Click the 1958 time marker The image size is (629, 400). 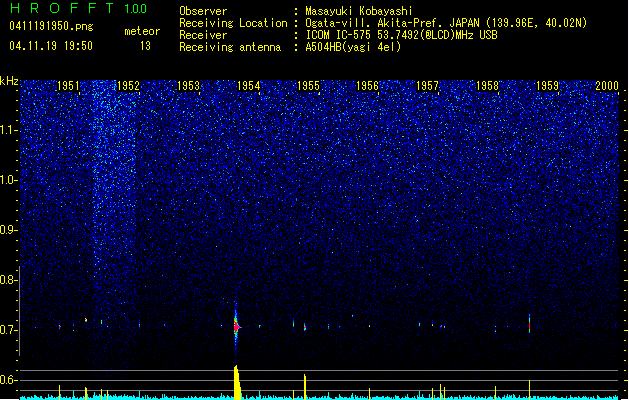point(487,86)
